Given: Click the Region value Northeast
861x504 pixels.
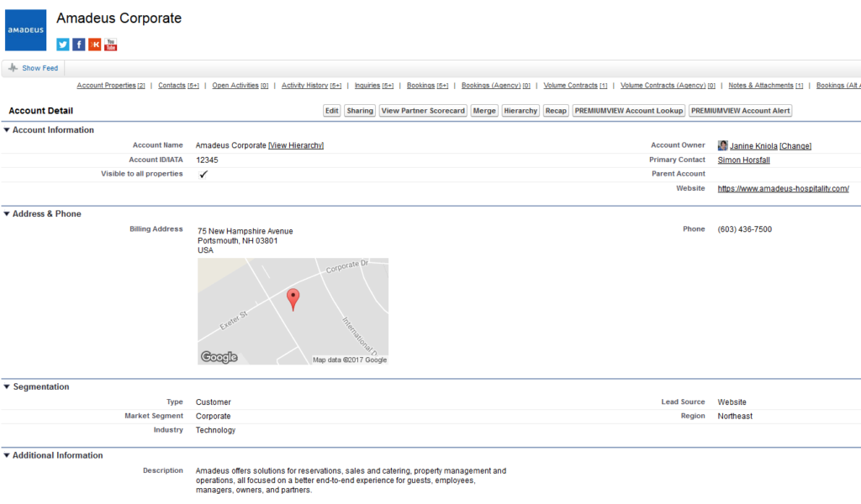Looking at the screenshot, I should click(x=735, y=417).
